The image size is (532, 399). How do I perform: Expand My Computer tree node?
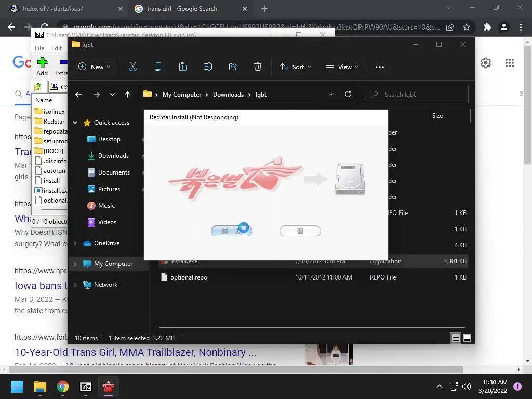click(x=75, y=263)
